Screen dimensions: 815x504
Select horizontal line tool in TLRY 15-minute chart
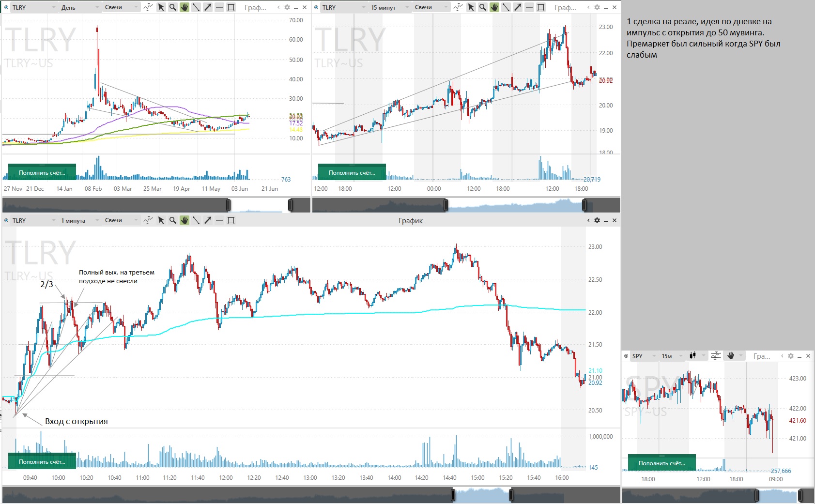tap(529, 7)
